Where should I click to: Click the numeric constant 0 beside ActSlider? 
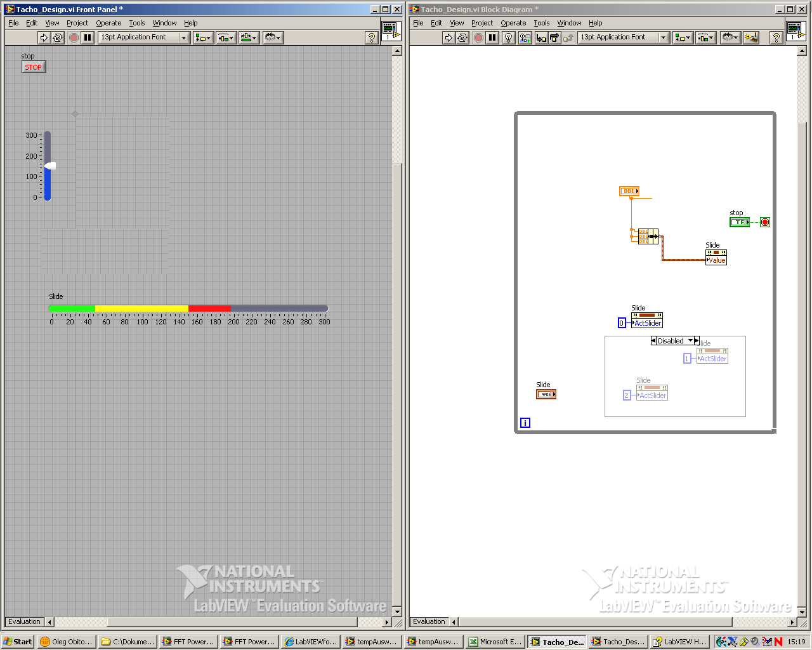622,323
